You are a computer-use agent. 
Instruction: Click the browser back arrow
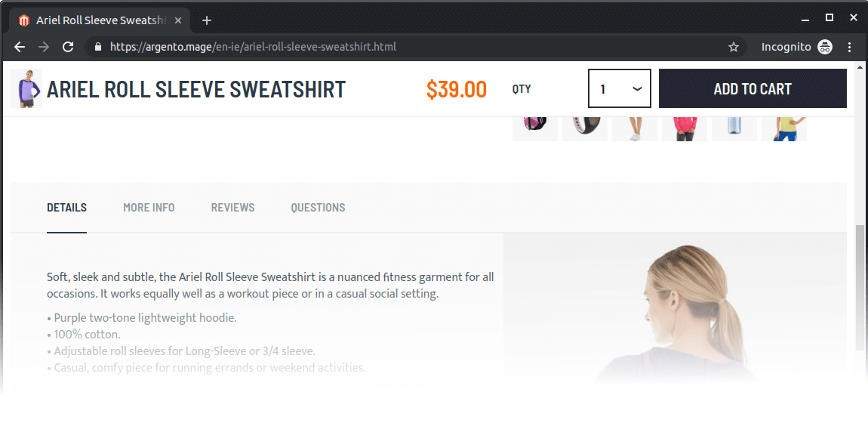click(20, 47)
